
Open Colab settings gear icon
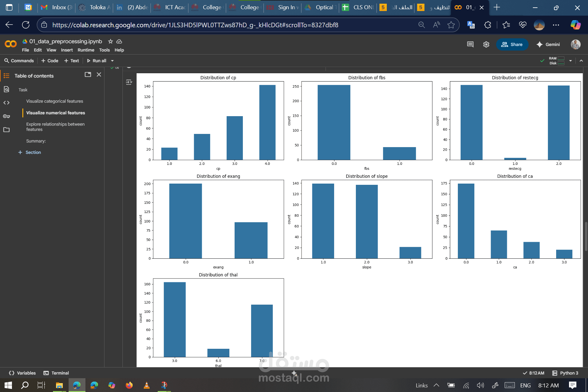[486, 44]
